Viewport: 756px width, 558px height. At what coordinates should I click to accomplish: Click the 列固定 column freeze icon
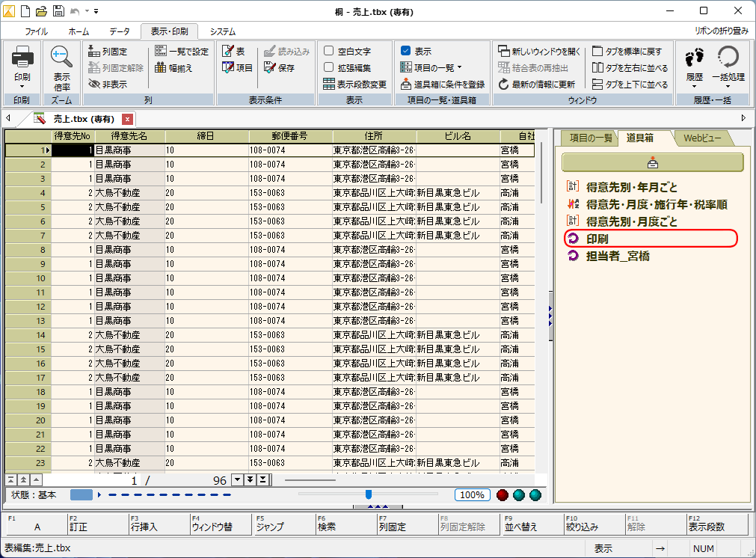tap(94, 52)
